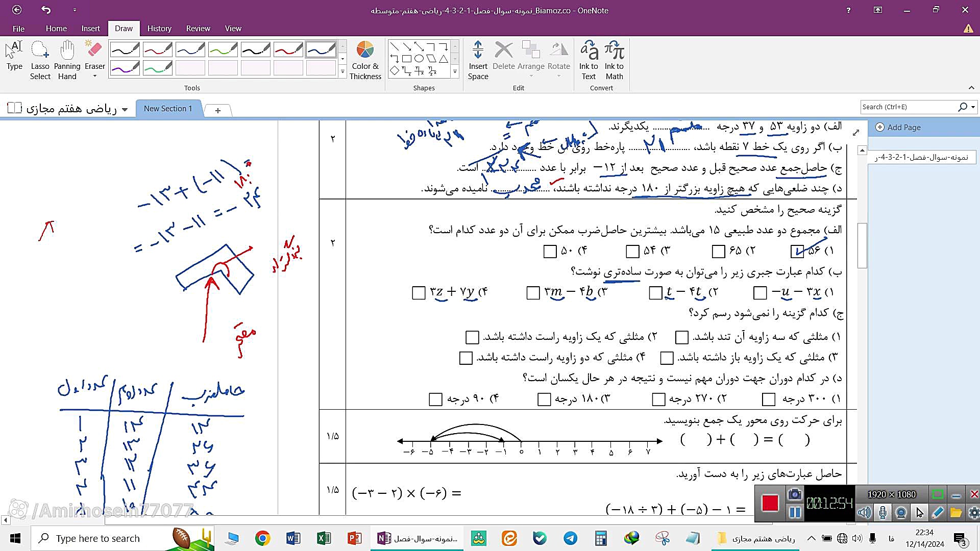
Task: Convert with Ink to Text
Action: point(589,60)
